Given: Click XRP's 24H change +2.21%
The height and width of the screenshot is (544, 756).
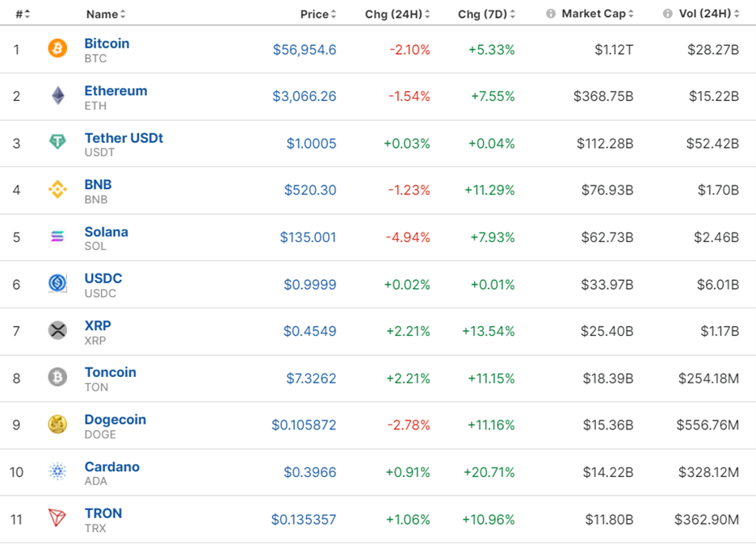Looking at the screenshot, I should pos(408,331).
